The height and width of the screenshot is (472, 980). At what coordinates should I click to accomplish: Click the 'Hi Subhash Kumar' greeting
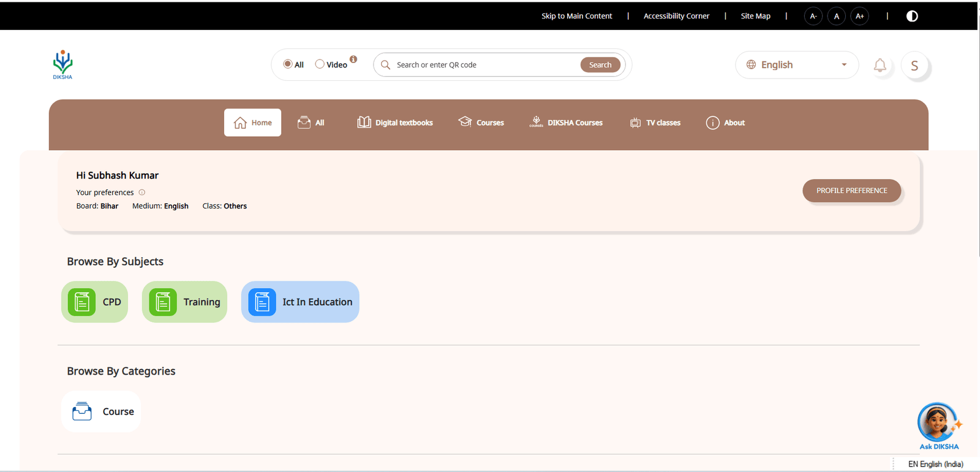(117, 175)
